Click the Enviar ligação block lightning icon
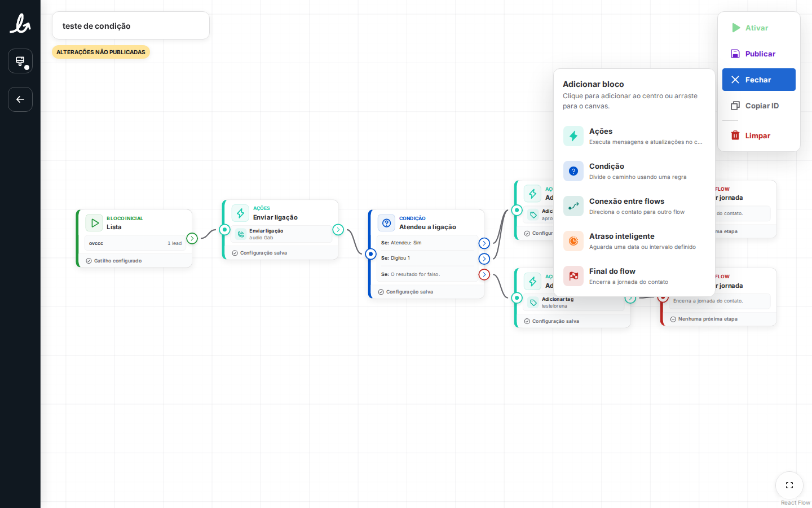Screen dimensions: 812x508 coord(240,213)
